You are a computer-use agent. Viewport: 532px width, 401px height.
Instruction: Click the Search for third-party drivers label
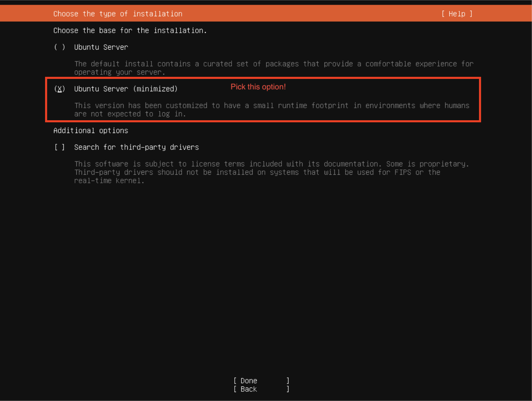(x=136, y=147)
